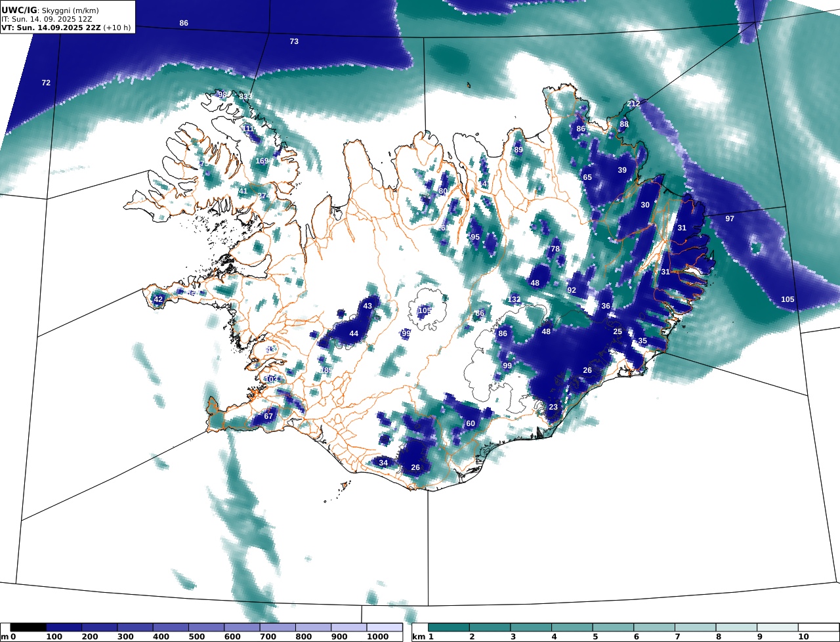Click visibility value 30 in the east
This screenshot has width=840, height=642.
[x=645, y=205]
